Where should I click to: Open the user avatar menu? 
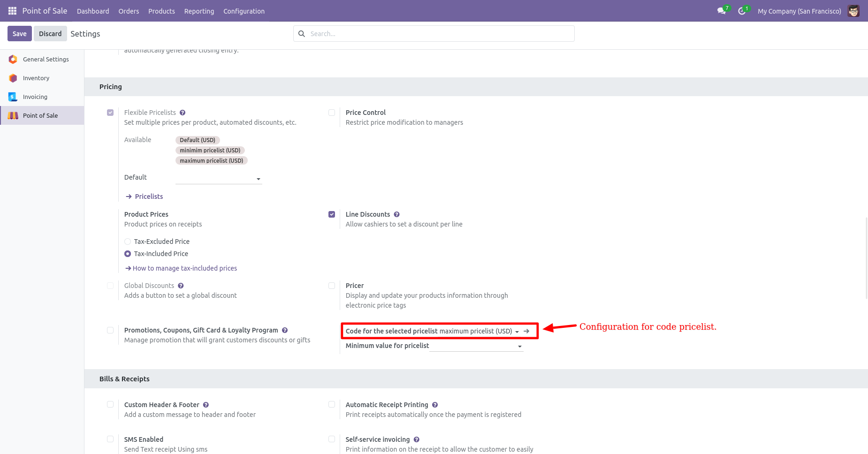[853, 11]
